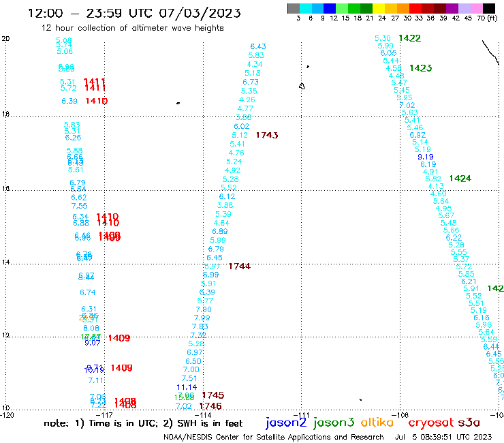Click the cryosat satellite legend label

click(x=431, y=423)
